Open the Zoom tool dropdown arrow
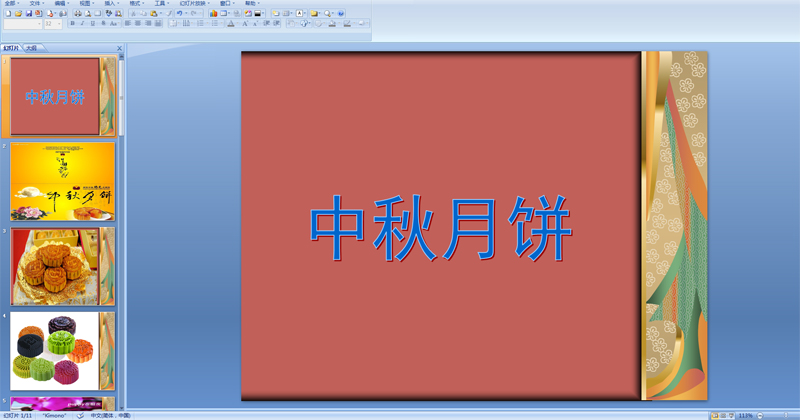 pyautogui.click(x=333, y=13)
